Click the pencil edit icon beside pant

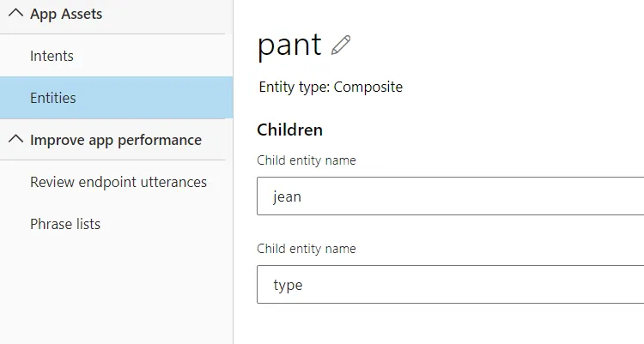point(341,45)
